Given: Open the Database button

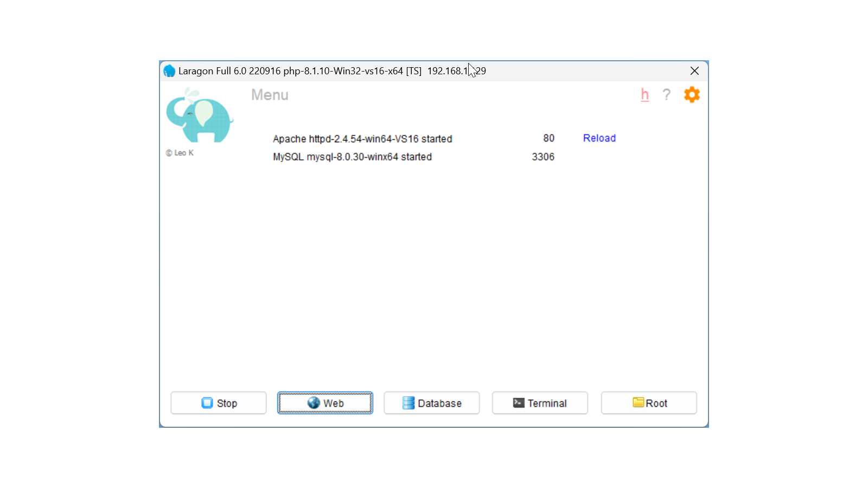Looking at the screenshot, I should [432, 403].
